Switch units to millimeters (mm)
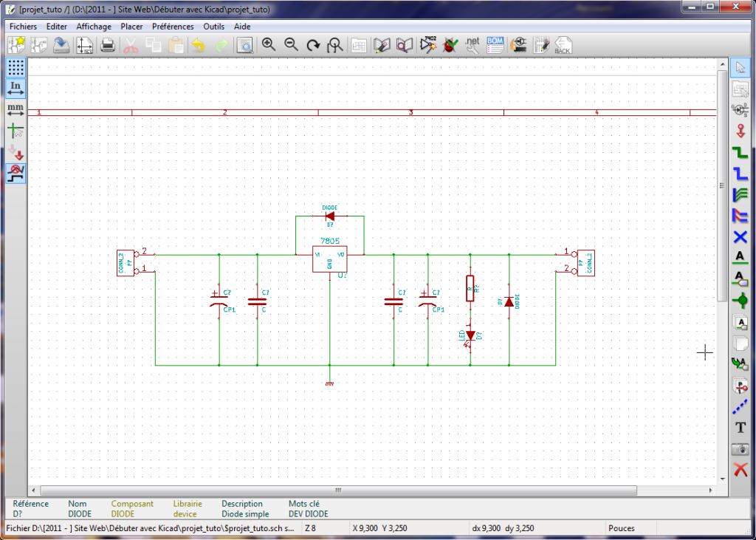Viewport: 756px width, 540px height. click(x=16, y=110)
